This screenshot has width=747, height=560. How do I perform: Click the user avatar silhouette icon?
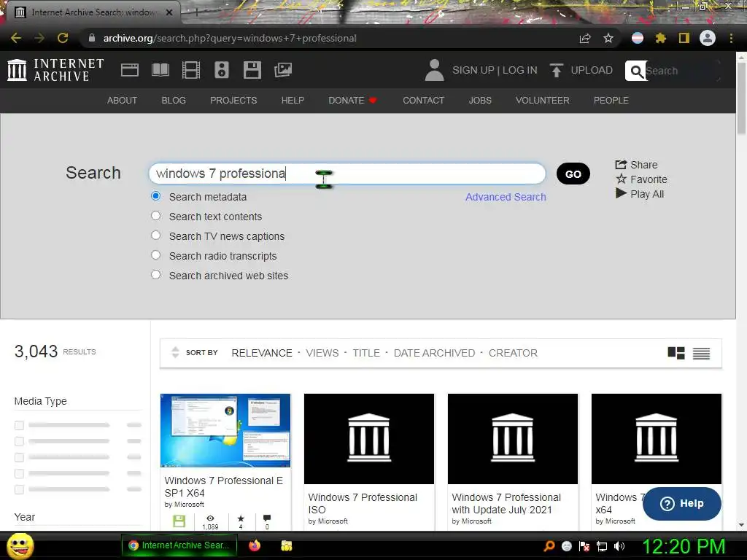434,70
